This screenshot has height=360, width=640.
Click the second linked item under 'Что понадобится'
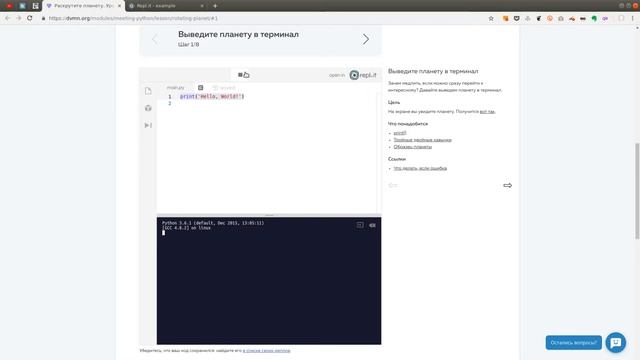click(x=422, y=140)
